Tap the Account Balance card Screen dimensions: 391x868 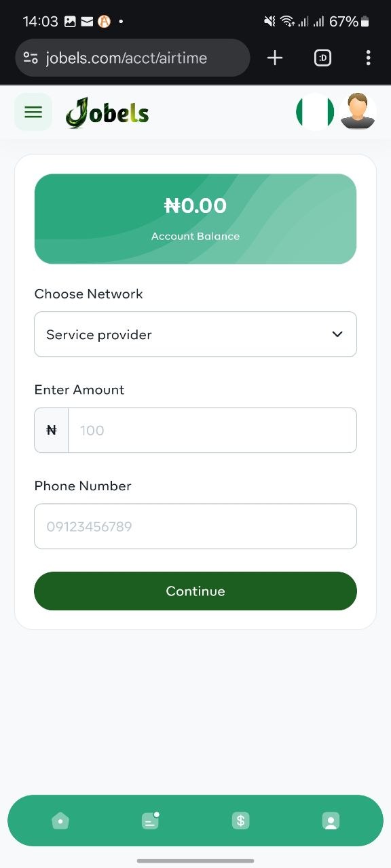pos(195,218)
